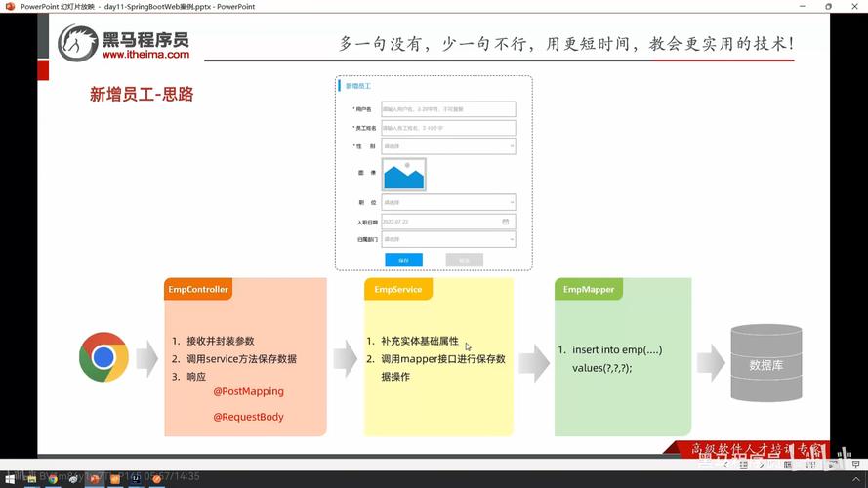
Task: Click the text 补充实体基础属性
Action: [420, 341]
